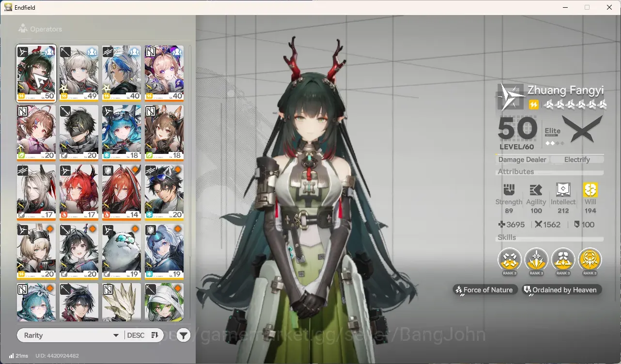Click the Operators header icon

click(22, 29)
